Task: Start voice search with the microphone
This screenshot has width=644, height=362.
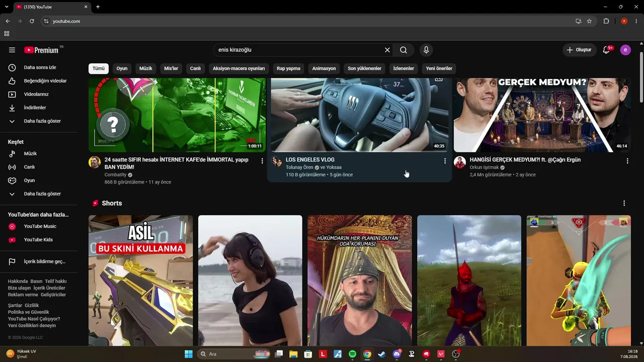Action: [x=426, y=50]
